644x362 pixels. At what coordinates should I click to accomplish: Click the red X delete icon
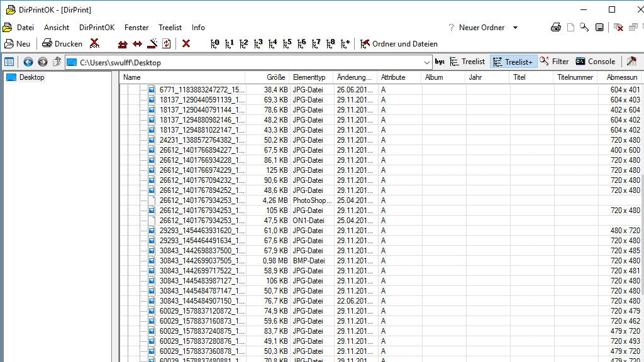coord(186,44)
